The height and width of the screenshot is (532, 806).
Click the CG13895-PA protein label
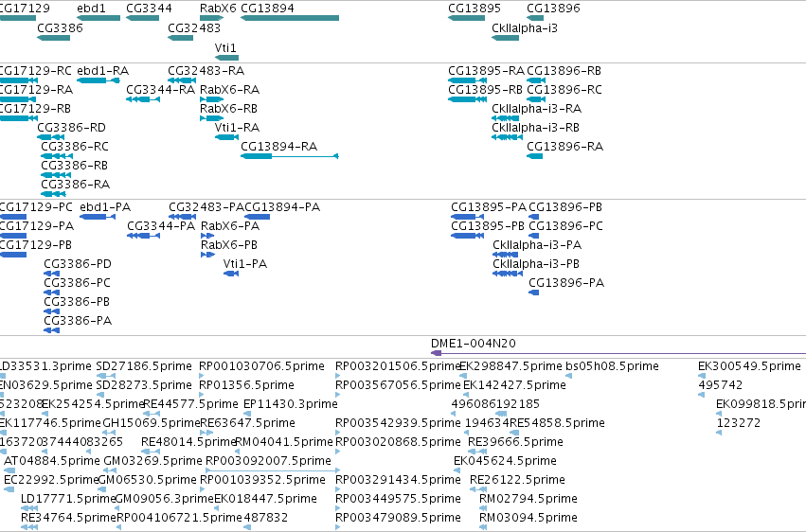pyautogui.click(x=489, y=207)
